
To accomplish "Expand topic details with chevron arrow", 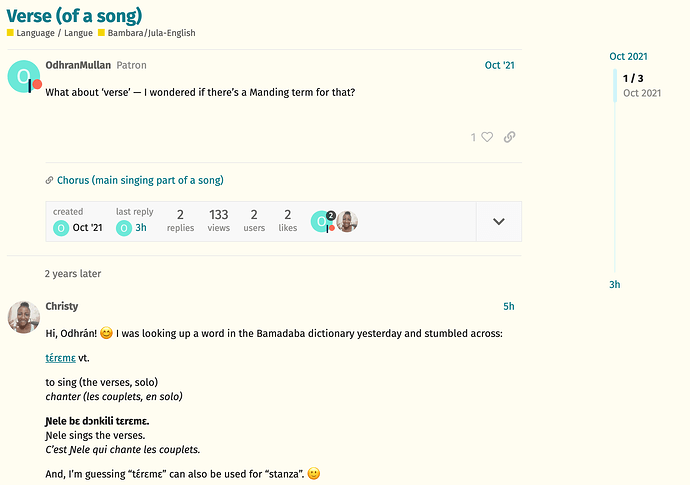I will pos(499,221).
